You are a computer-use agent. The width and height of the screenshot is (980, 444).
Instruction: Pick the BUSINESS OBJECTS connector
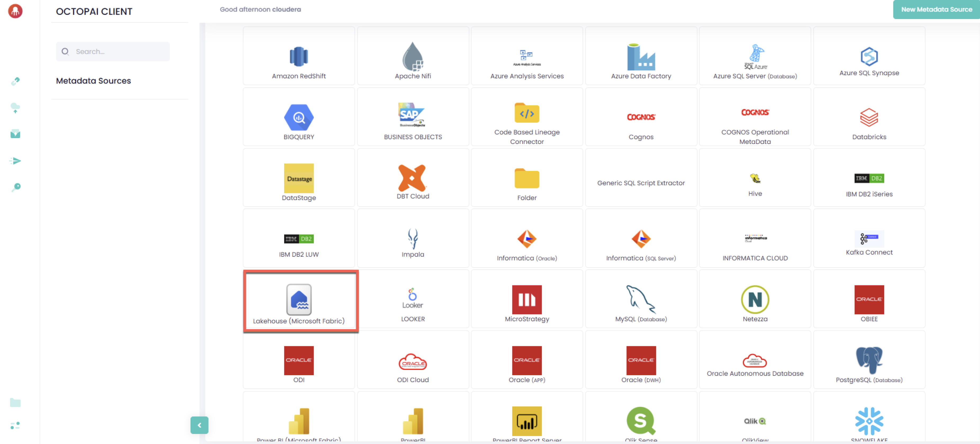[x=413, y=117]
